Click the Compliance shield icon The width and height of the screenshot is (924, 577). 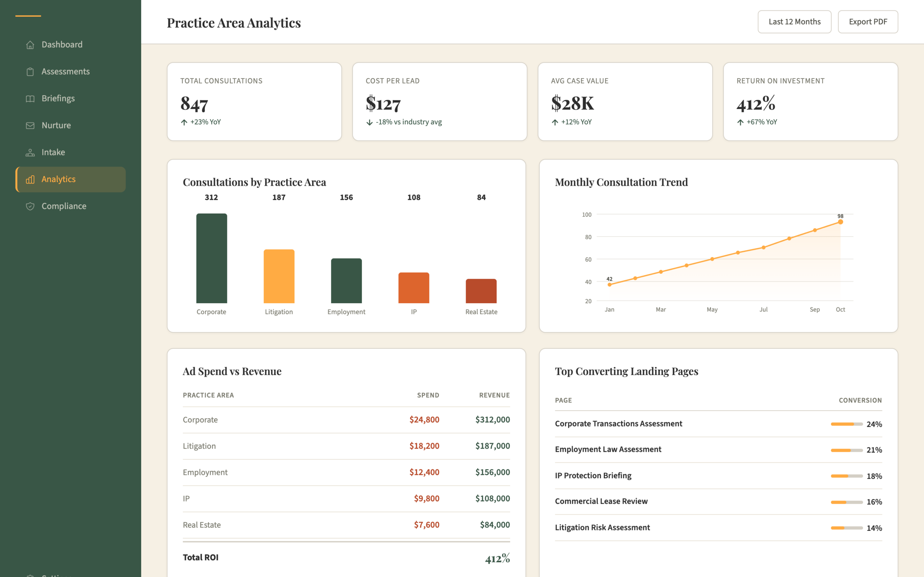(30, 206)
